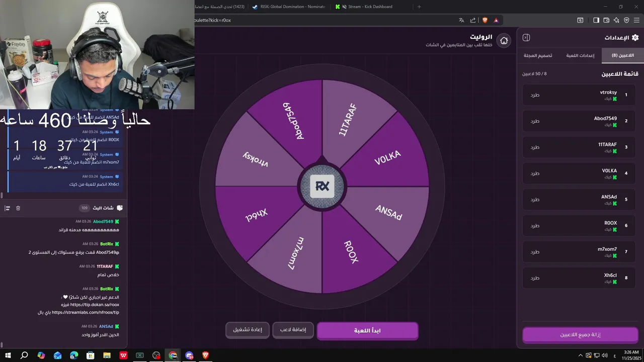
Task: Click ابدأ اللعبة start game button
Action: pyautogui.click(x=367, y=331)
